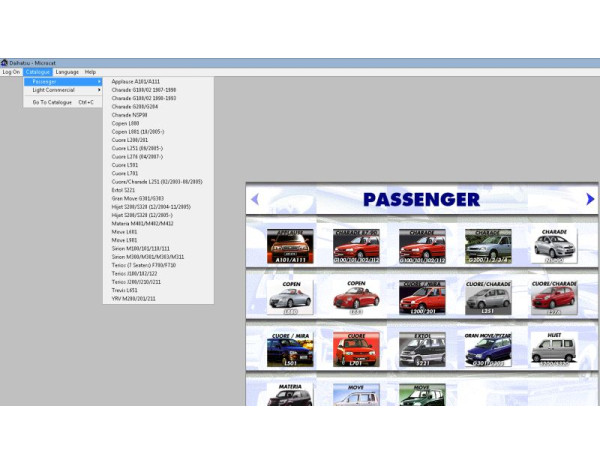Choose the Gran Move/Pyzar blue car picture
This screenshot has height=464, width=600.
coord(488,347)
